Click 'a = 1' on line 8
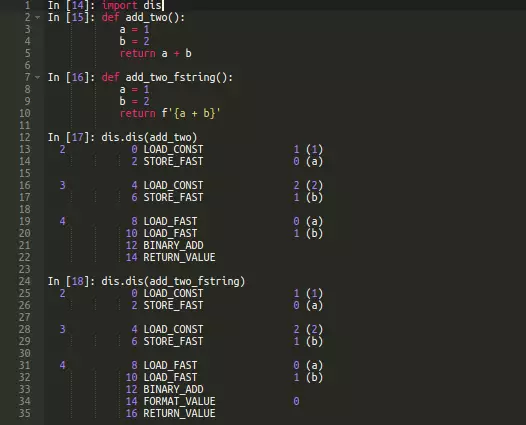 (x=135, y=89)
